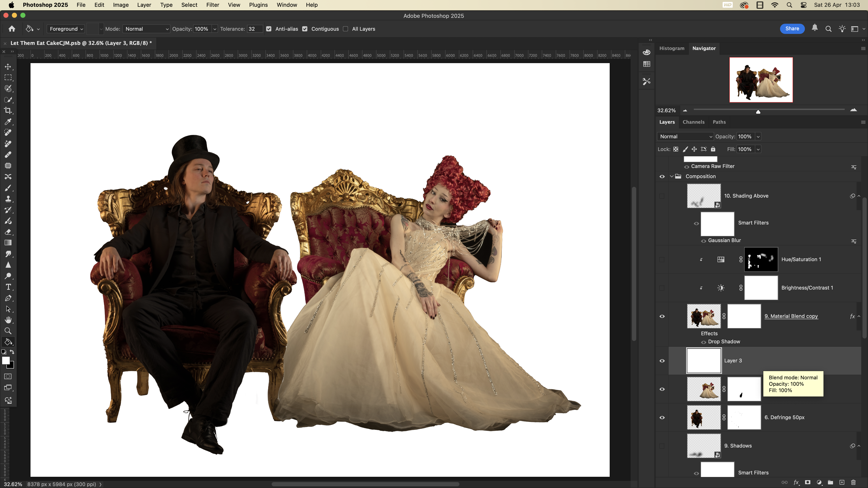Image resolution: width=868 pixels, height=488 pixels.
Task: Select the Zoom tool in toolbar
Action: pos(8,331)
